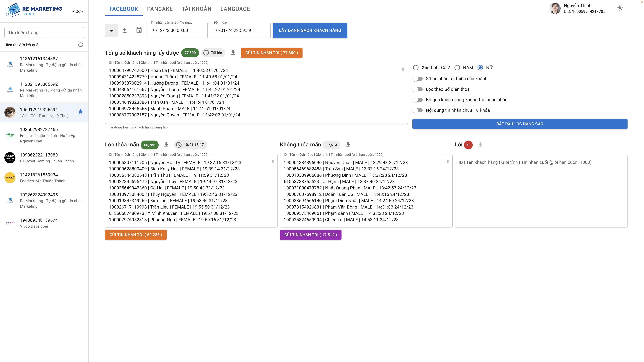Toggle the light/dark theme sun icon

(x=619, y=8)
